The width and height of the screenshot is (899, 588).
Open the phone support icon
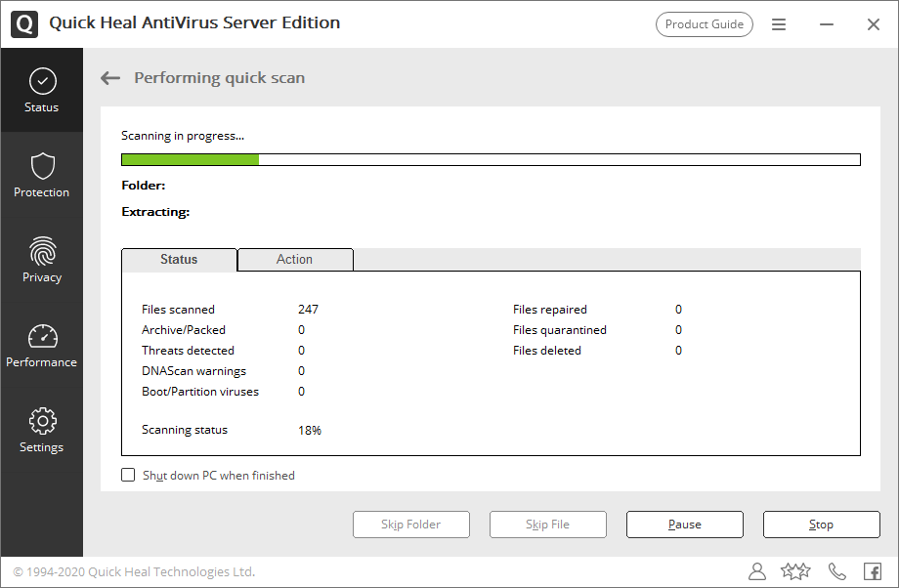pos(836,571)
